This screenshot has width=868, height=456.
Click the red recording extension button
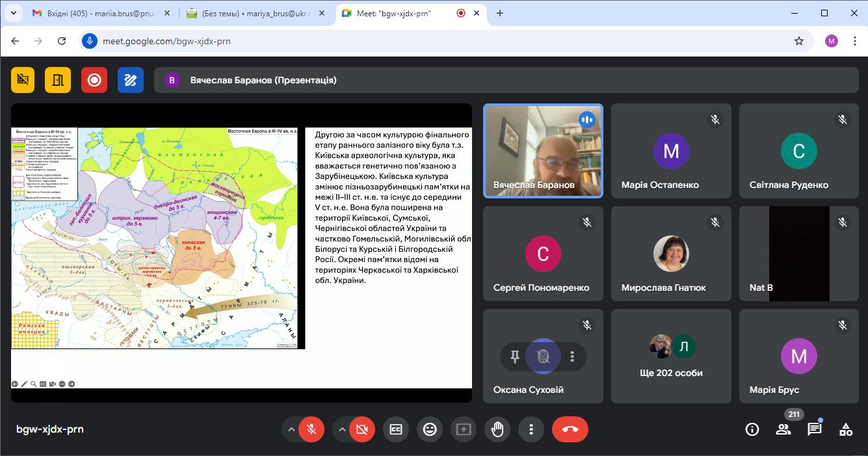click(94, 80)
